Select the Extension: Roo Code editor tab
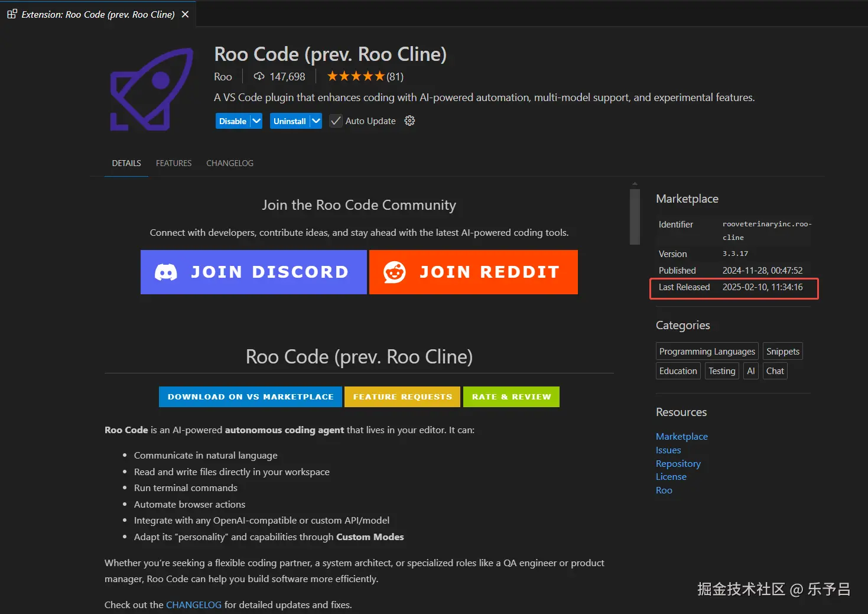The width and height of the screenshot is (868, 614). (x=98, y=14)
